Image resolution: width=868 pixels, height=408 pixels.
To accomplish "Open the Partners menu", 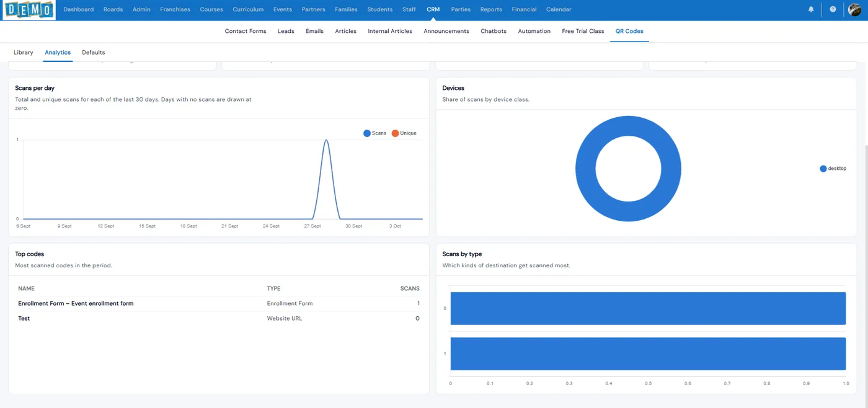I will (313, 9).
